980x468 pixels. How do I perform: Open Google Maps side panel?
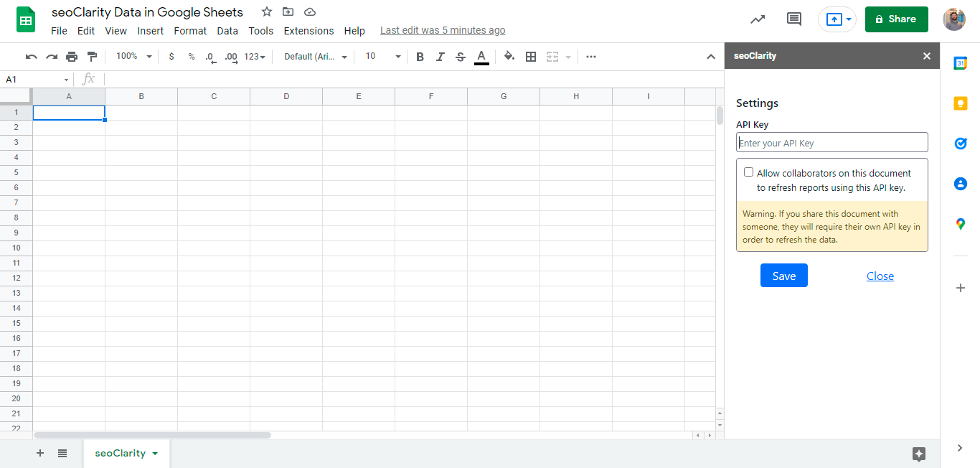click(x=961, y=224)
